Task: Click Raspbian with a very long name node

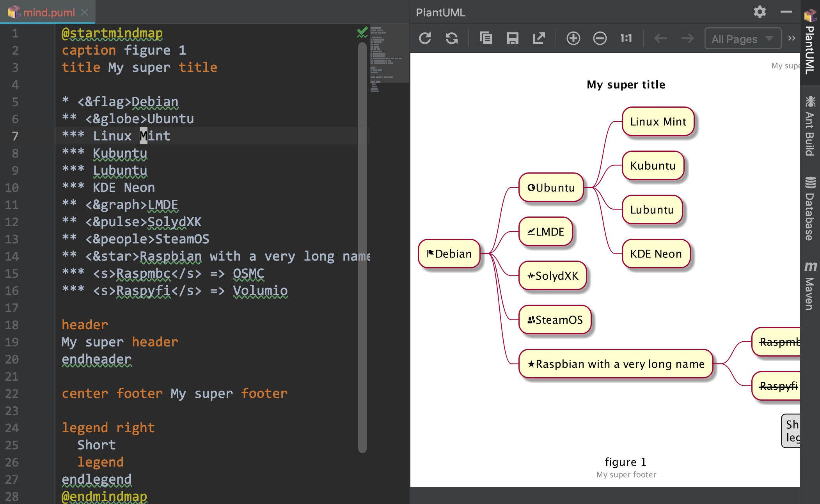Action: coord(616,364)
